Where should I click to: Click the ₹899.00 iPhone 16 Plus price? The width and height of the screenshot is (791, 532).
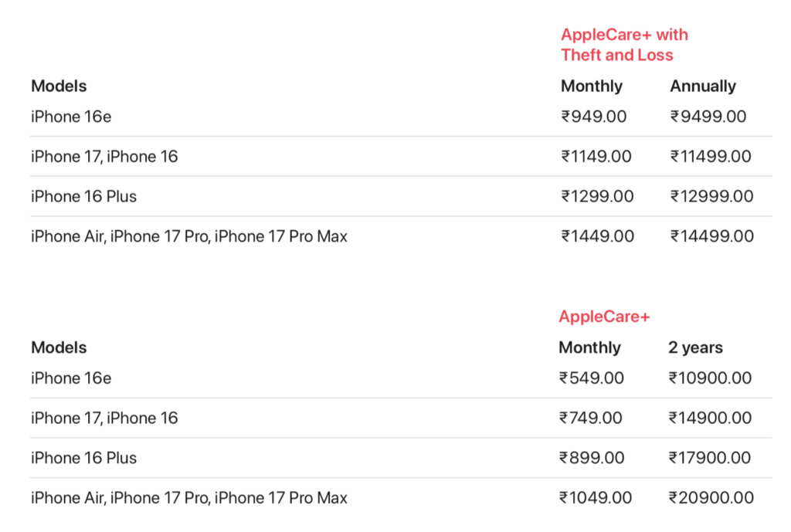[x=592, y=458]
